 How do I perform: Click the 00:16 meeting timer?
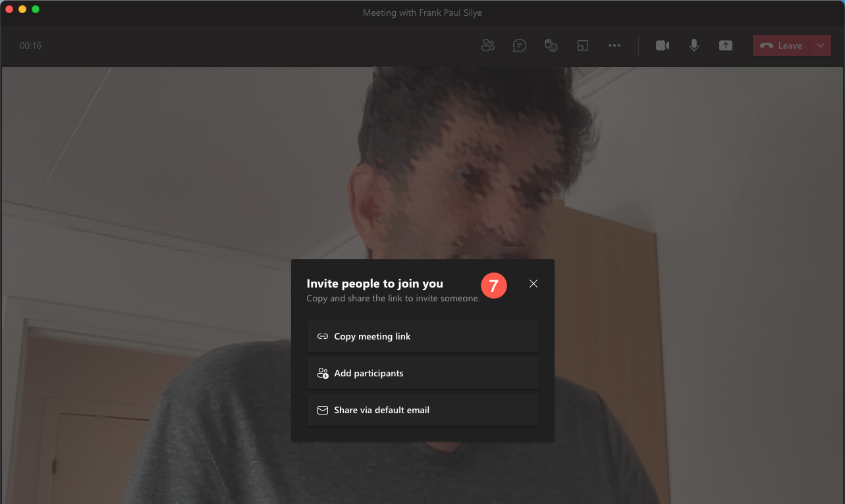[31, 45]
